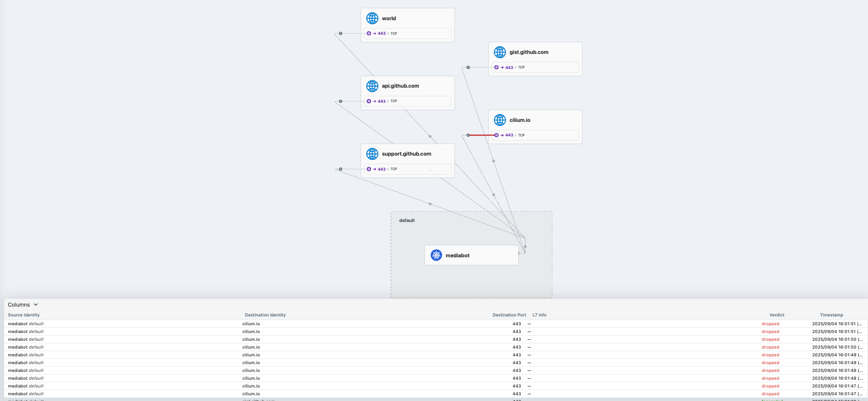Screen dimensions: 868x401
Task: Click the globe icon on the world card
Action: coord(372,18)
